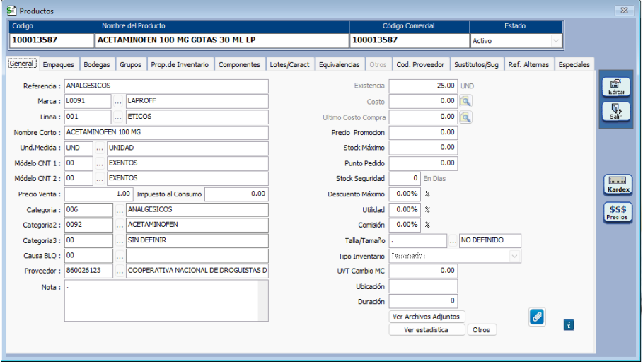Switch to the Grupos tab
Screen dimensions: 643x364
click(130, 64)
